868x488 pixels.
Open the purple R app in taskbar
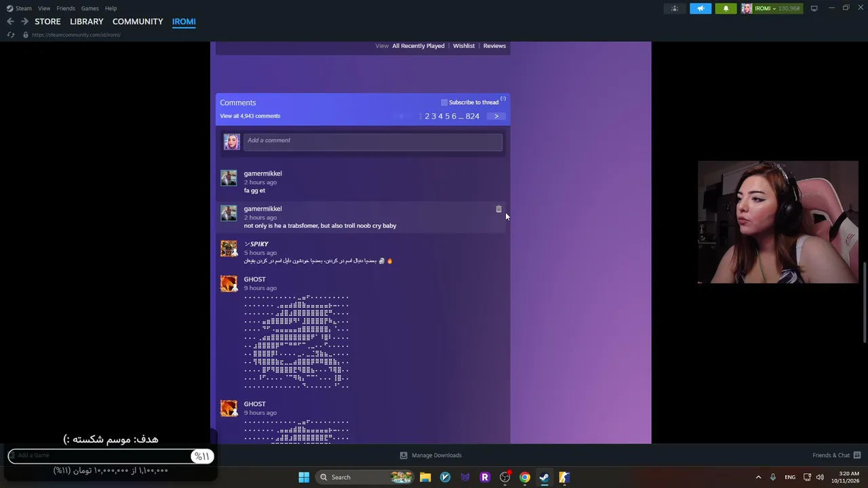pyautogui.click(x=485, y=477)
